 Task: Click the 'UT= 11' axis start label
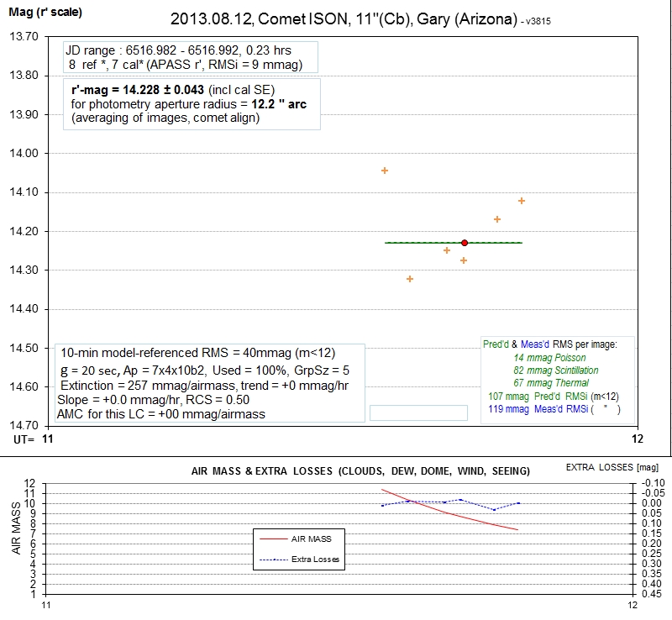pyautogui.click(x=34, y=439)
